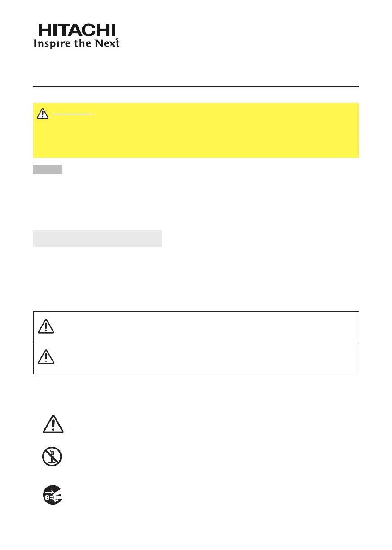Image resolution: width=392 pixels, height=550 pixels.
Task: Click the horizontal divider line below the logo
Action: [x=196, y=86]
